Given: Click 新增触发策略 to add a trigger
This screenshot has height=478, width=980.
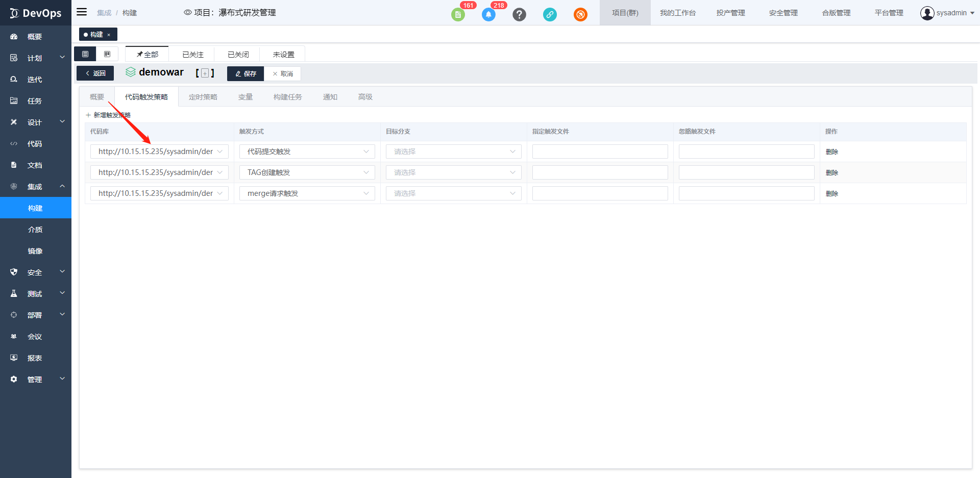Looking at the screenshot, I should 109,115.
